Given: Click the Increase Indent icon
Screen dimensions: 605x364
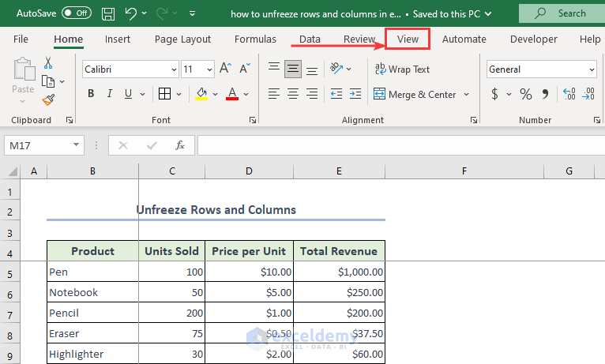Looking at the screenshot, I should (x=356, y=94).
